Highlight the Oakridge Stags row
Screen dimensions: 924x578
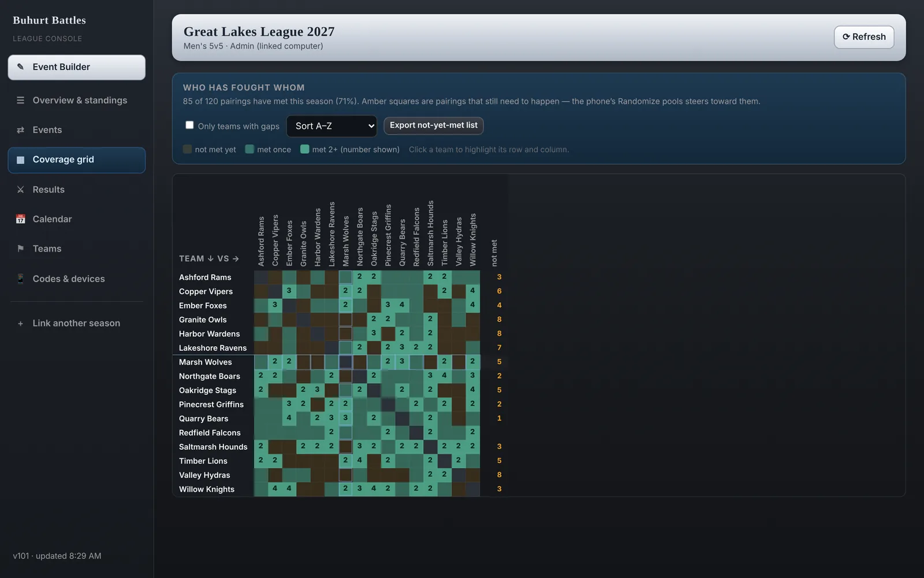[x=207, y=391]
